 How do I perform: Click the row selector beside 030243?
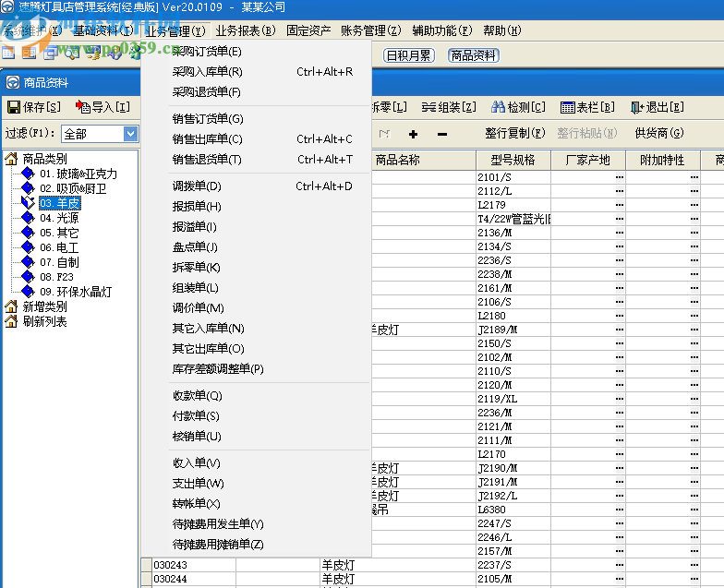click(x=146, y=565)
